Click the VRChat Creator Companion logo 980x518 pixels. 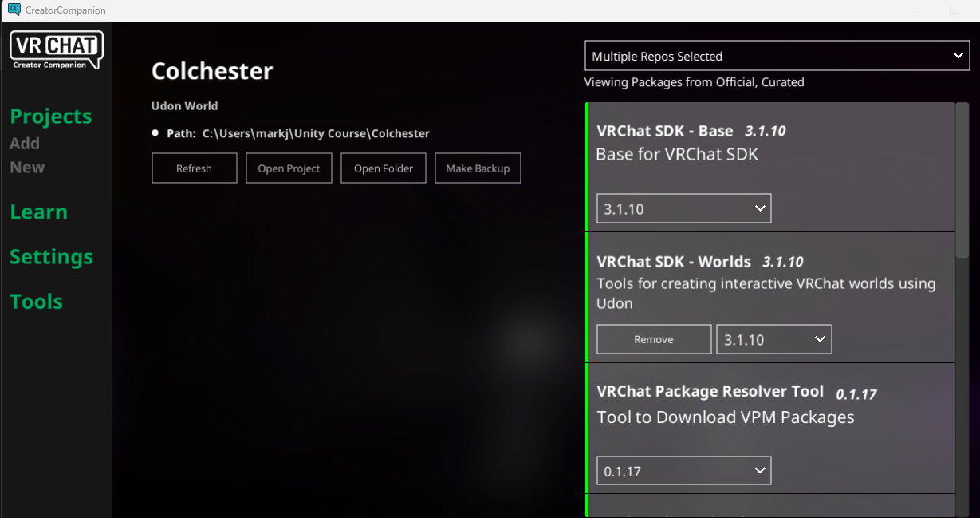coord(56,50)
